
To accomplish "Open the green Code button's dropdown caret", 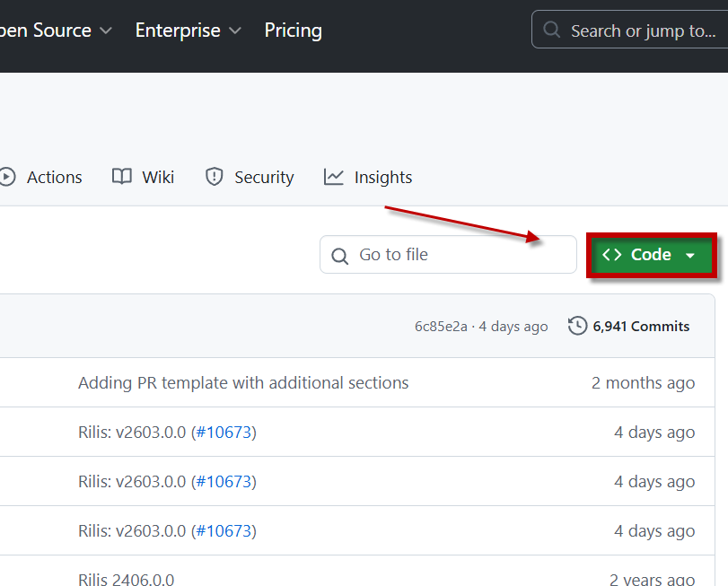I will pos(690,256).
